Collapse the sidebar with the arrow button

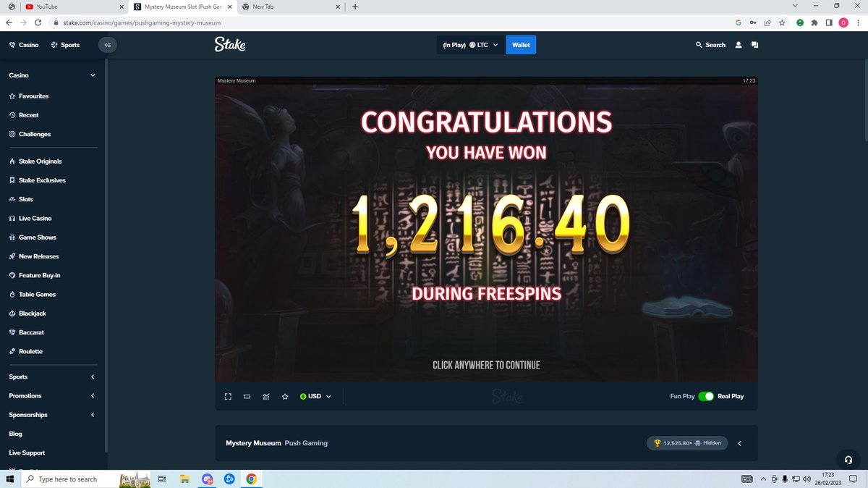[107, 45]
